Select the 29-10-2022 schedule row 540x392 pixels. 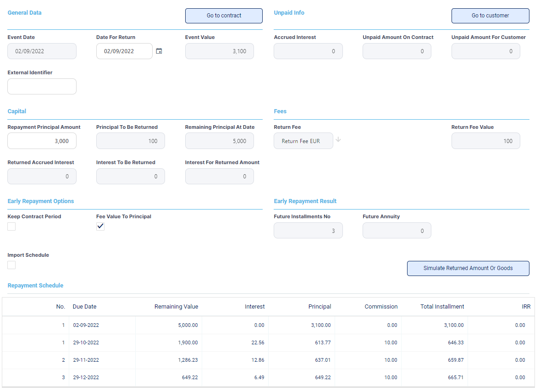[x=86, y=342]
